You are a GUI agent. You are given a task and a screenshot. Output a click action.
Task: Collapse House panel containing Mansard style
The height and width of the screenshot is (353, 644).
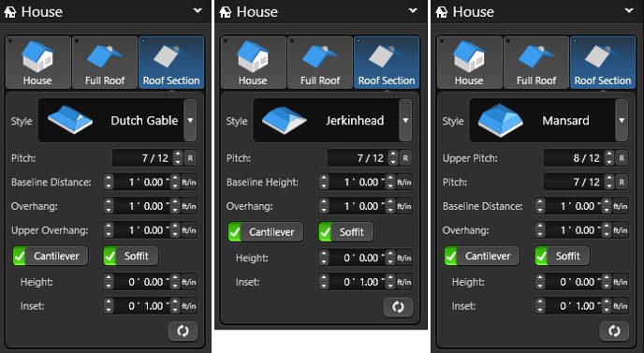629,11
